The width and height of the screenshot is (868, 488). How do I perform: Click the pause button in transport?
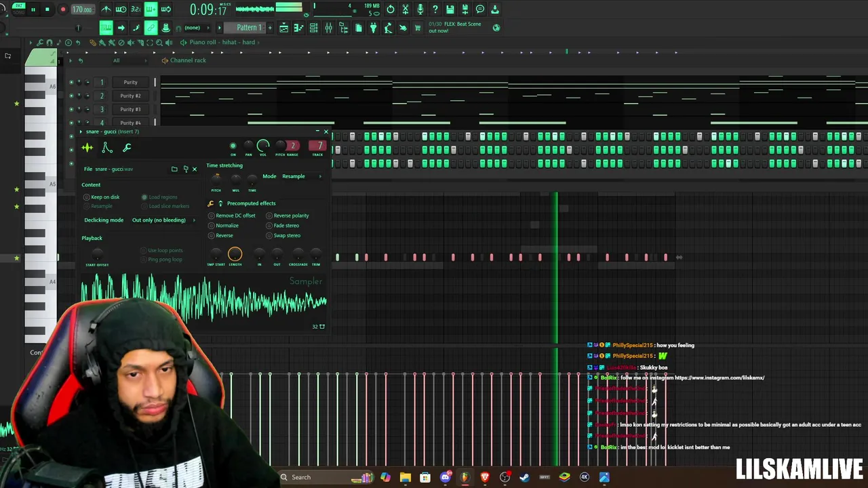coord(33,9)
